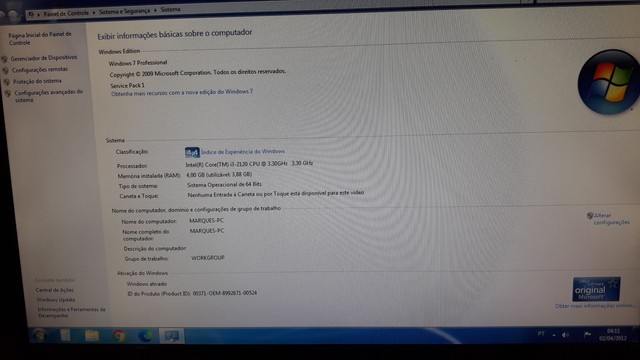Screen dimensions: 640x360
Task: Open Windows Update in the sidebar
Action: [x=56, y=300]
